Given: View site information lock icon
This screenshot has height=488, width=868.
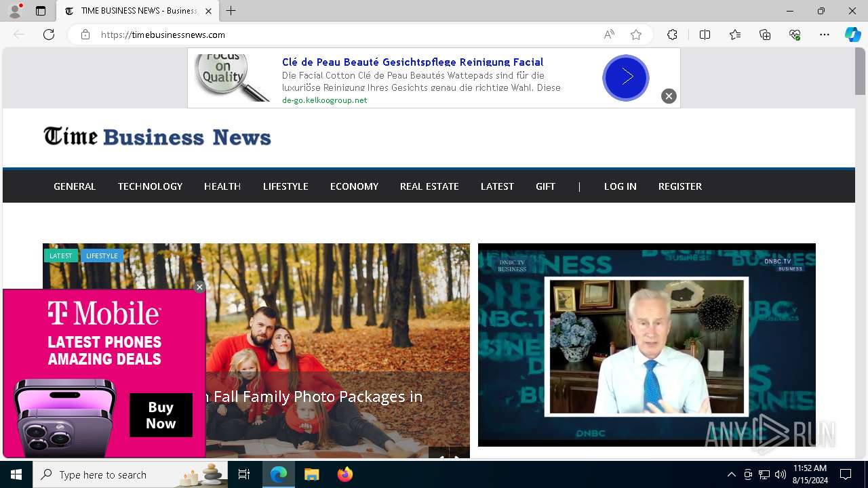Looking at the screenshot, I should pyautogui.click(x=85, y=35).
